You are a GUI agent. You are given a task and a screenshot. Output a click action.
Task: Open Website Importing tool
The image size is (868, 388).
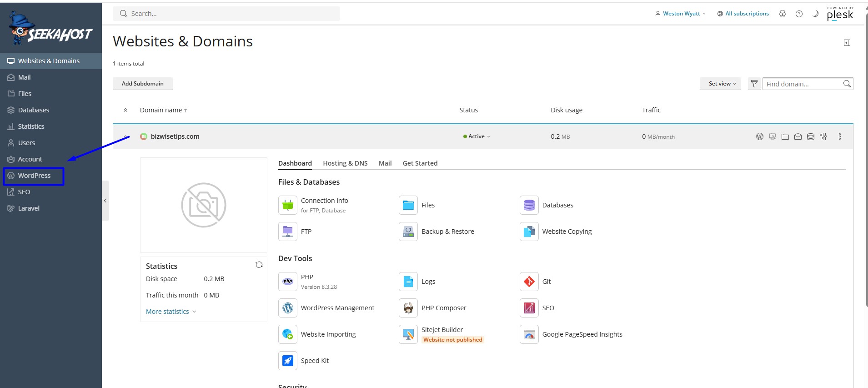coord(317,334)
